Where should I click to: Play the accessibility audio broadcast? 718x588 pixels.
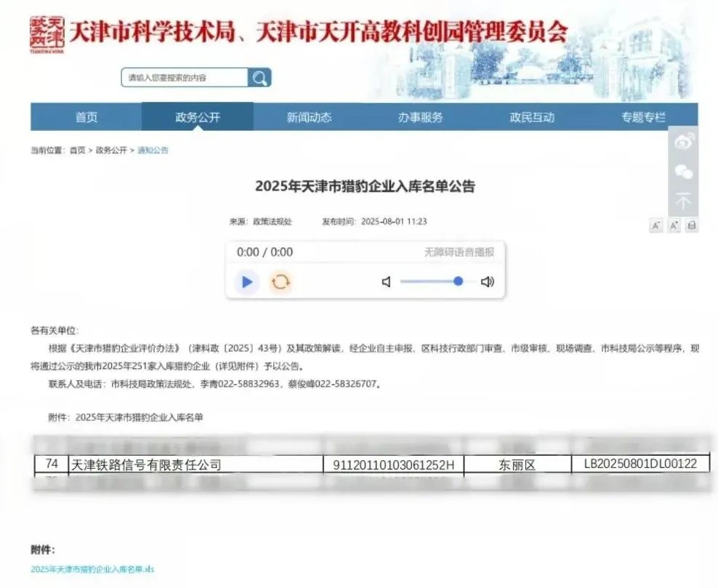(247, 281)
